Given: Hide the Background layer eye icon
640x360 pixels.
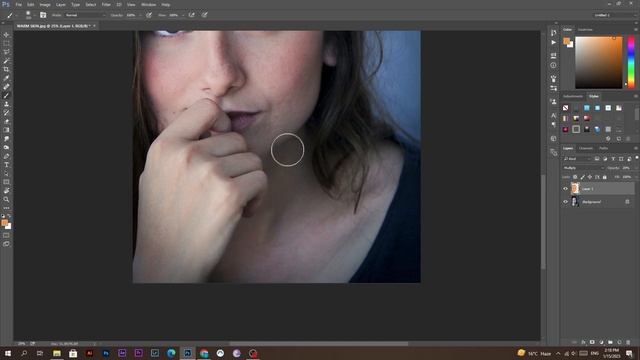Looking at the screenshot, I should click(565, 202).
